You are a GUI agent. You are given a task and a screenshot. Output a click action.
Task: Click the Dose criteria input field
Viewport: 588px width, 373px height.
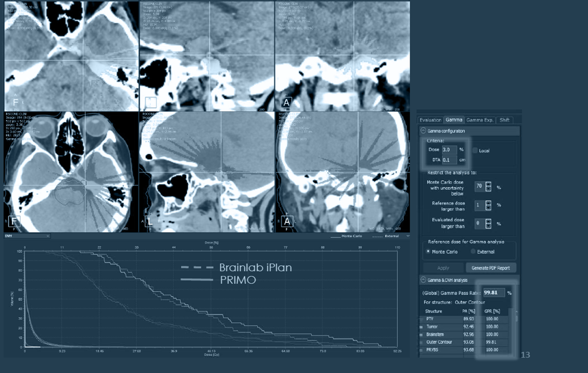[x=449, y=150]
